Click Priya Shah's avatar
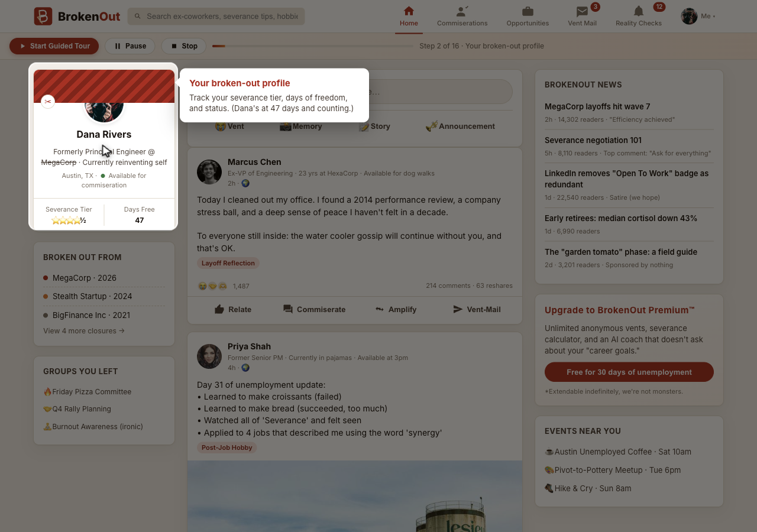This screenshot has width=757, height=532. coord(209,356)
